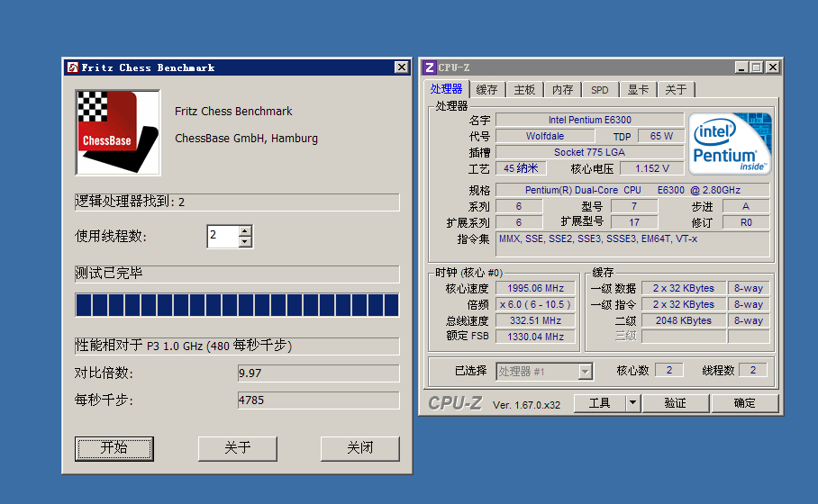Switch to the 缓存 tab in CPU-Z
The image size is (818, 504).
[486, 90]
